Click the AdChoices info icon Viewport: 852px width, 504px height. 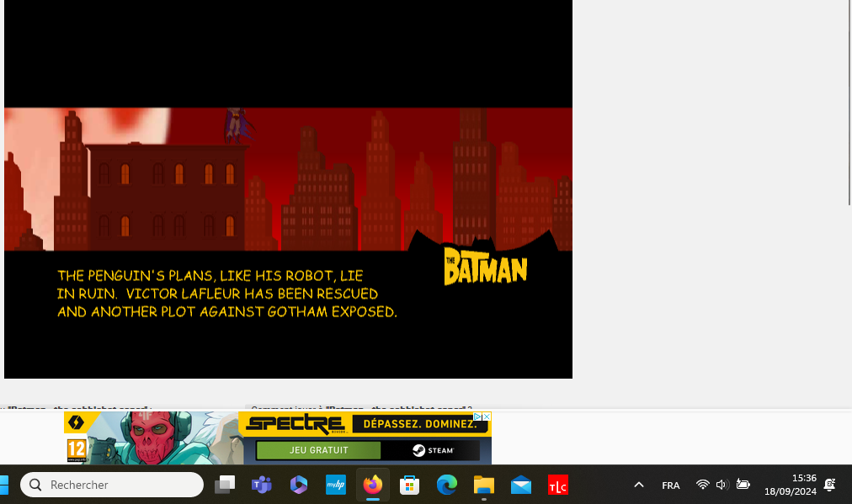[x=477, y=416]
